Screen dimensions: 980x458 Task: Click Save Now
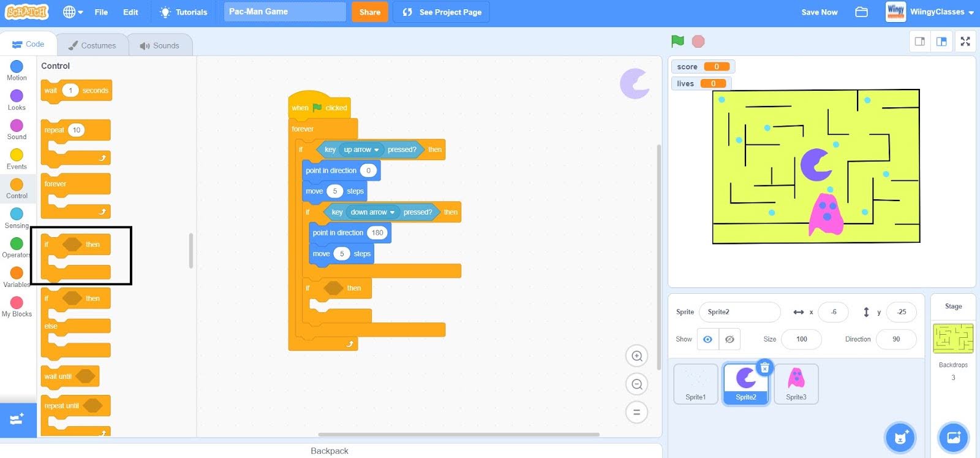pos(819,12)
